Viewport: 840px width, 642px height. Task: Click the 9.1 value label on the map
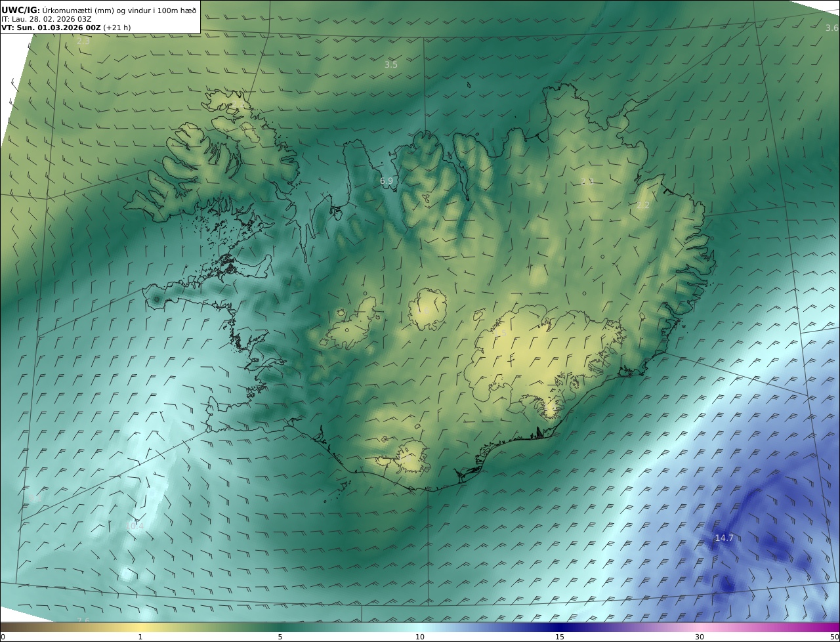pos(35,498)
